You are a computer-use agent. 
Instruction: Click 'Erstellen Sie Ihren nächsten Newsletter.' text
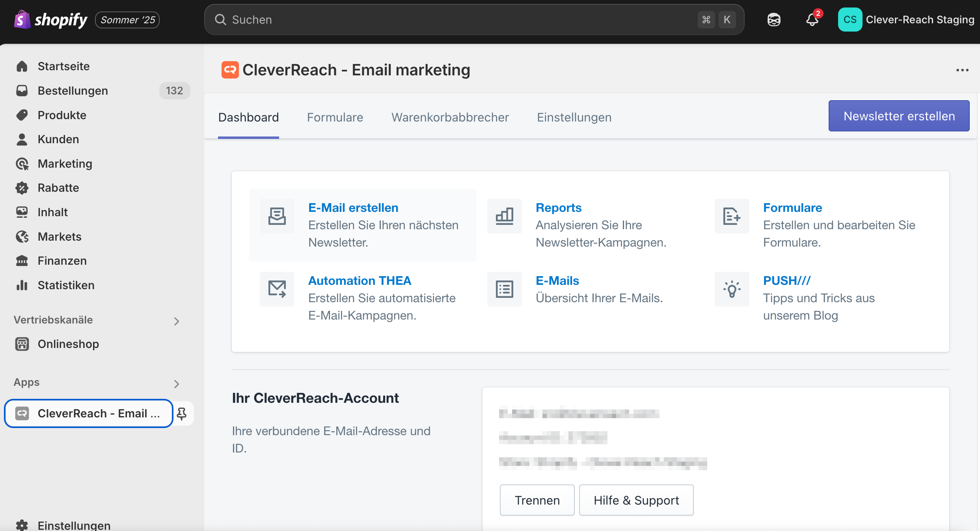coord(383,234)
